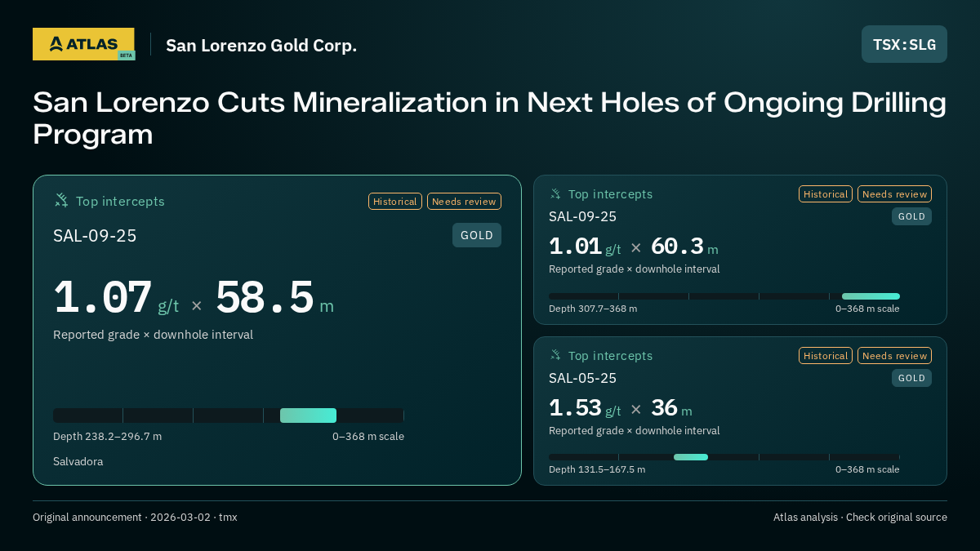Click Depth 307.7–368 m label
This screenshot has height=551, width=980.
coord(593,309)
